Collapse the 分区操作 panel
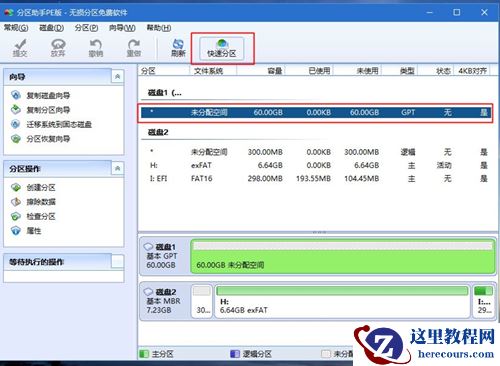This screenshot has width=500, height=366. [117, 168]
